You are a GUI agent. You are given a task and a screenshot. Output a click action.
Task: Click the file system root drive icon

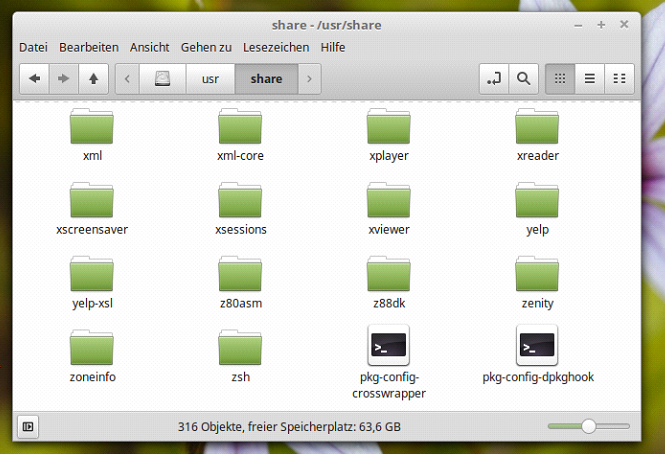[x=162, y=79]
